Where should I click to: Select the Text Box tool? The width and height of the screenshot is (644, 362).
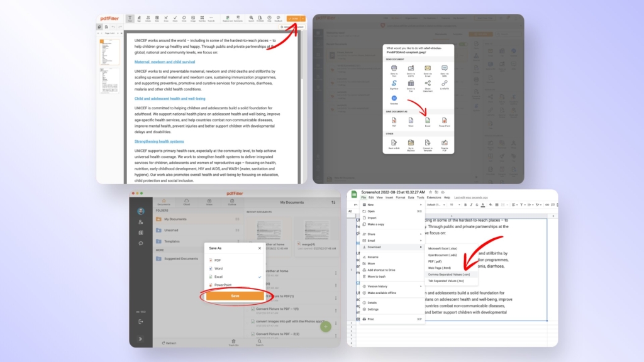click(x=202, y=19)
